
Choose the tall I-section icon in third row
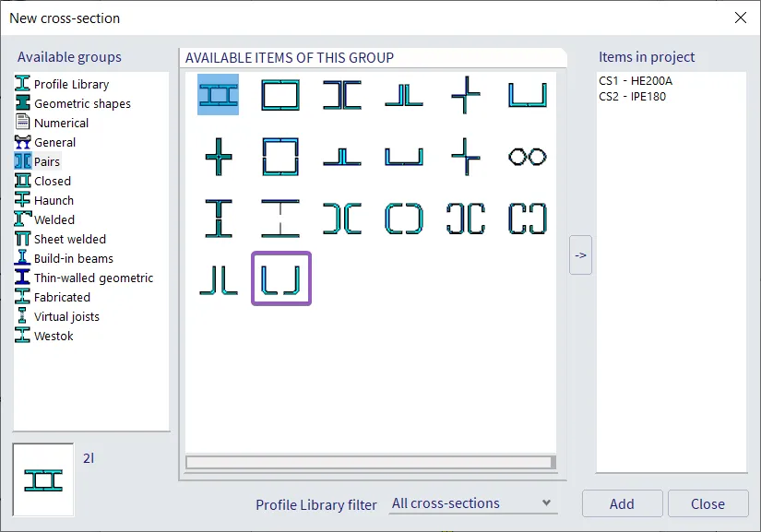218,219
